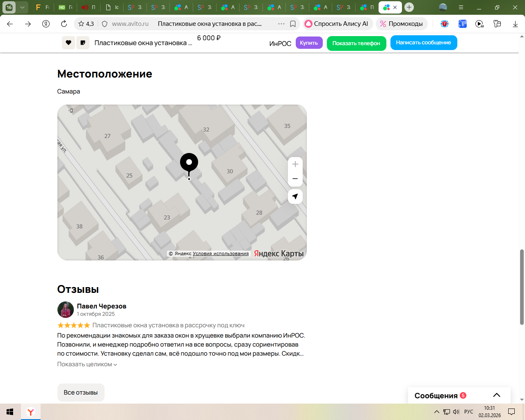This screenshot has width=525, height=420.
Task: Open the Windows Start menu
Action: pos(10,412)
